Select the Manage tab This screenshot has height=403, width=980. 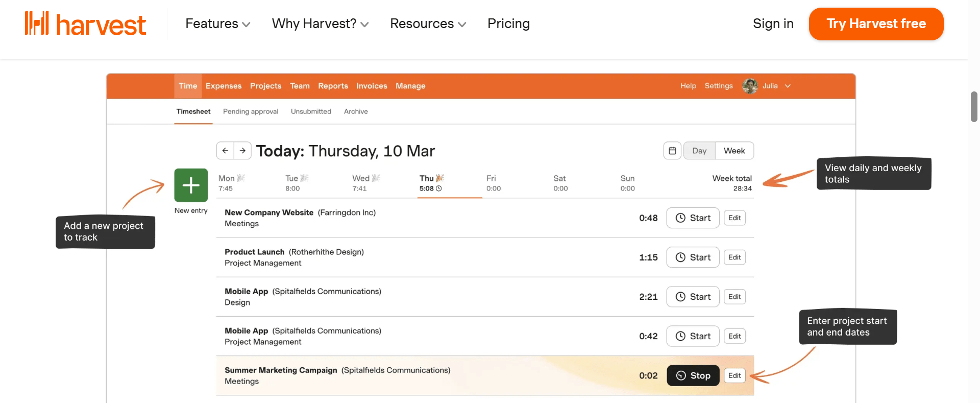(x=410, y=86)
